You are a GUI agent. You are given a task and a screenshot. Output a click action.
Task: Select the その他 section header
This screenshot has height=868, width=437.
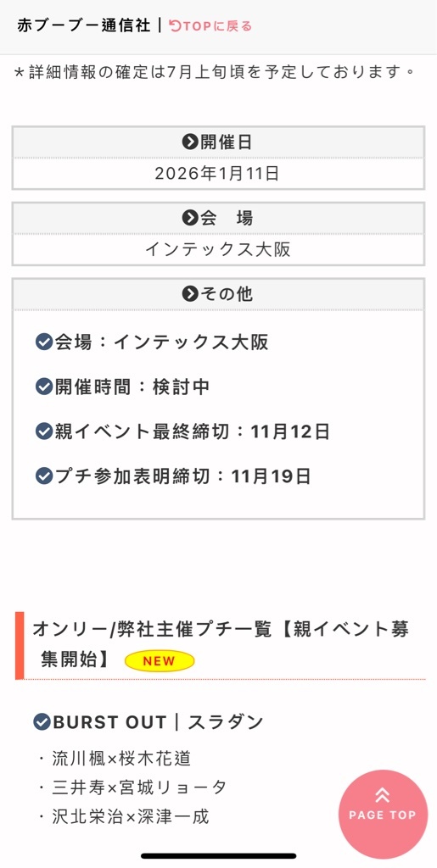point(218,294)
